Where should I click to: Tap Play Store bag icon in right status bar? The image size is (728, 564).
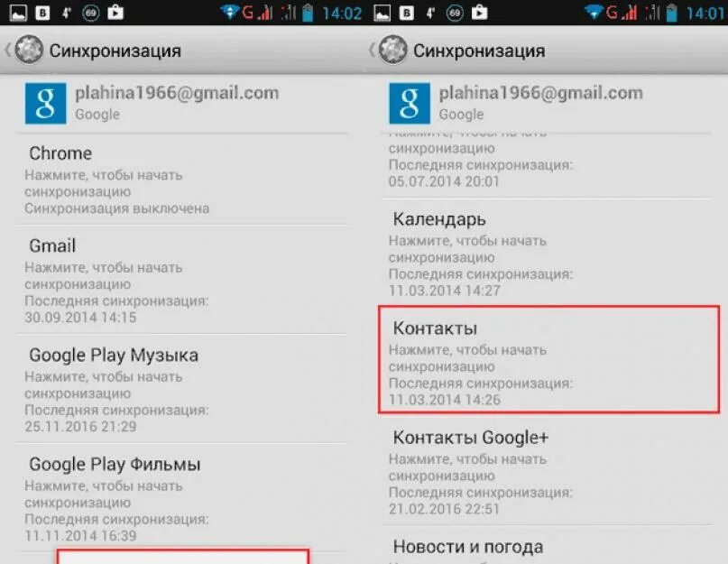(x=480, y=12)
